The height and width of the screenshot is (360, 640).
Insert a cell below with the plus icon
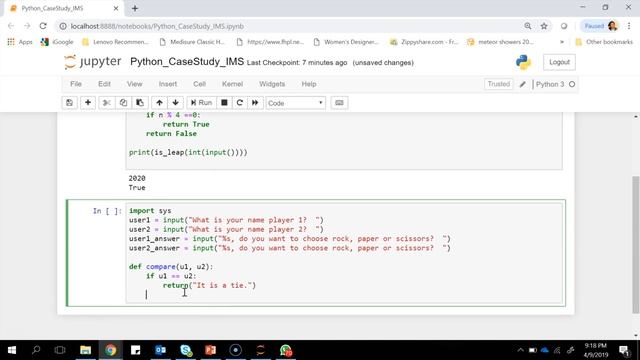coord(88,103)
